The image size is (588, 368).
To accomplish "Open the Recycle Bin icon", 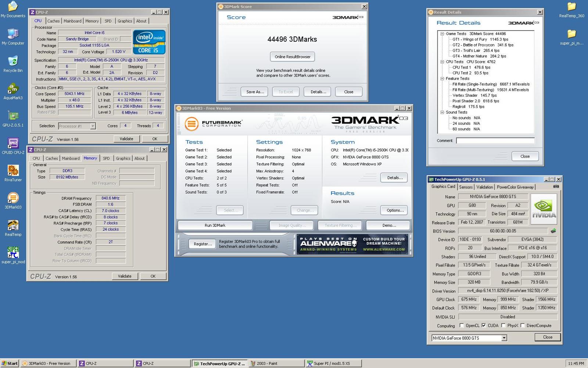I will (x=13, y=64).
